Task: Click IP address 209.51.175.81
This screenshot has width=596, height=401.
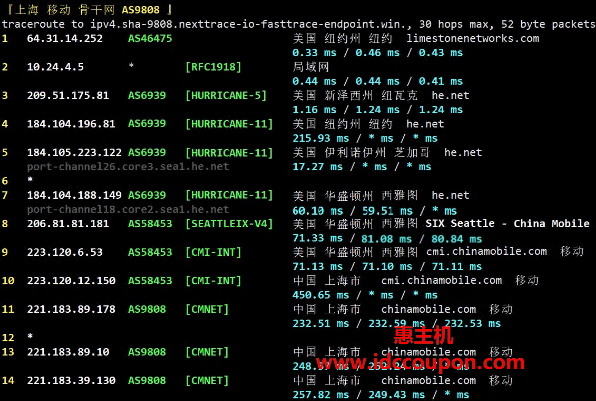Action: 68,95
